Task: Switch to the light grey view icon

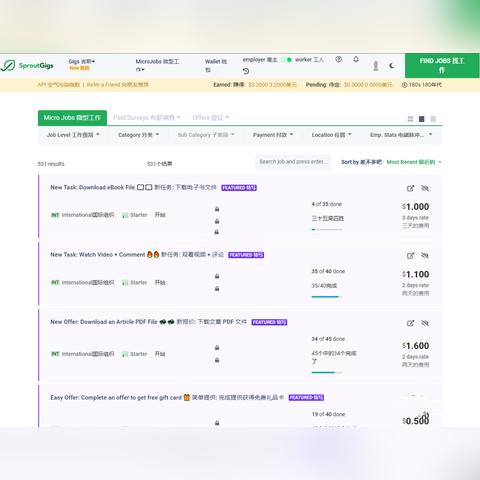Action: tap(433, 119)
